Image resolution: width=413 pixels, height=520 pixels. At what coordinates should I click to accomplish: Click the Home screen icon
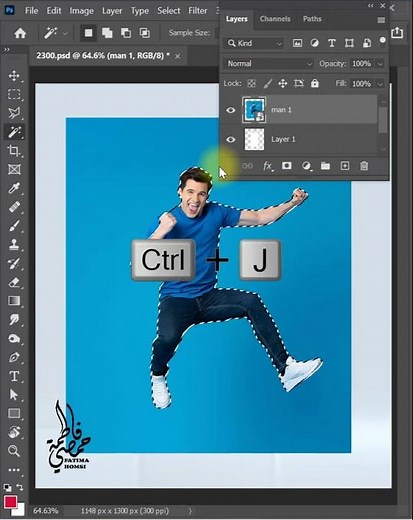[x=20, y=33]
